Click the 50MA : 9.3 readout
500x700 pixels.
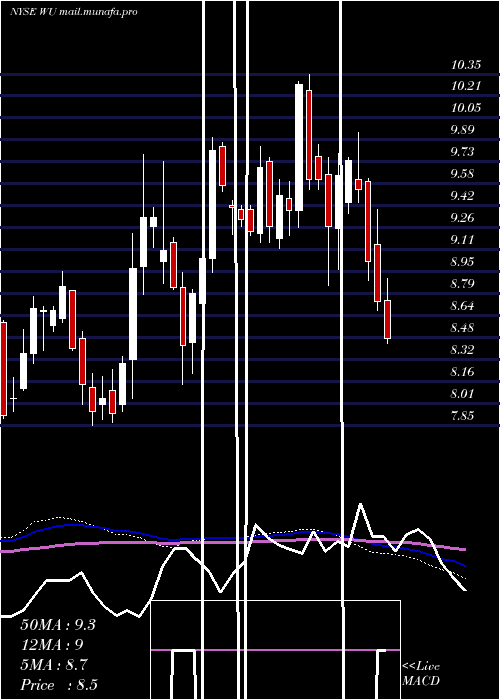click(58, 625)
